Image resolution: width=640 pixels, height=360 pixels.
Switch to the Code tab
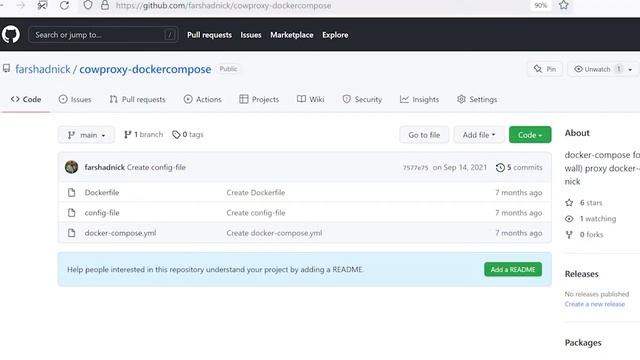click(x=26, y=99)
